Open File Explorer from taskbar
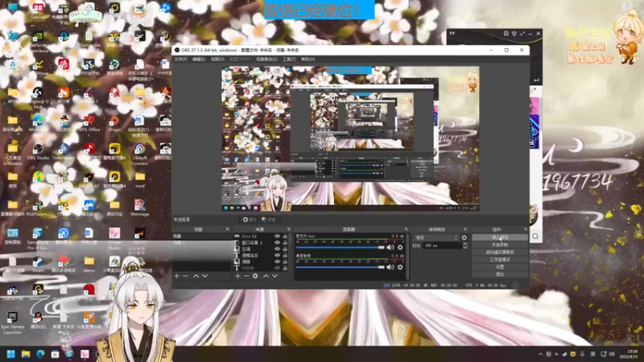This screenshot has width=644, height=362. click(26, 354)
